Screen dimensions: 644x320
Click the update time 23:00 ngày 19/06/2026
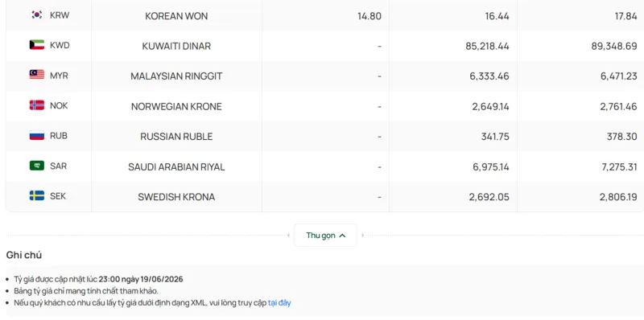(x=141, y=279)
